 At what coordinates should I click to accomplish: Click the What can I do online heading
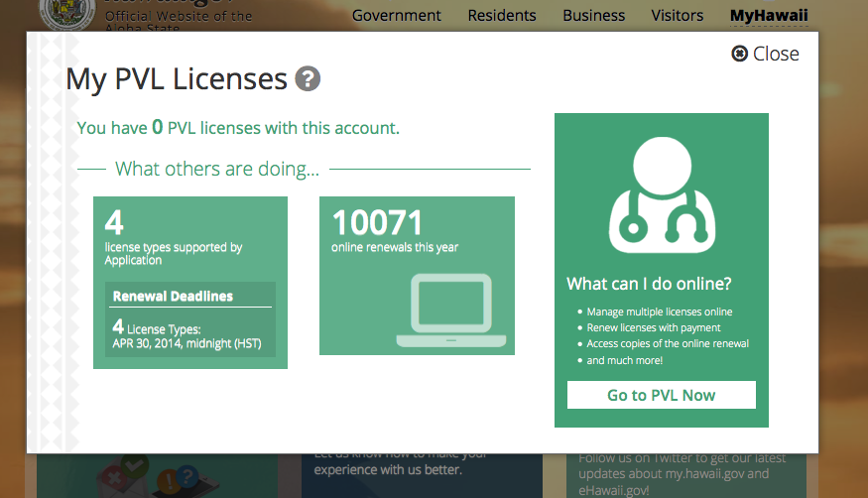[649, 284]
